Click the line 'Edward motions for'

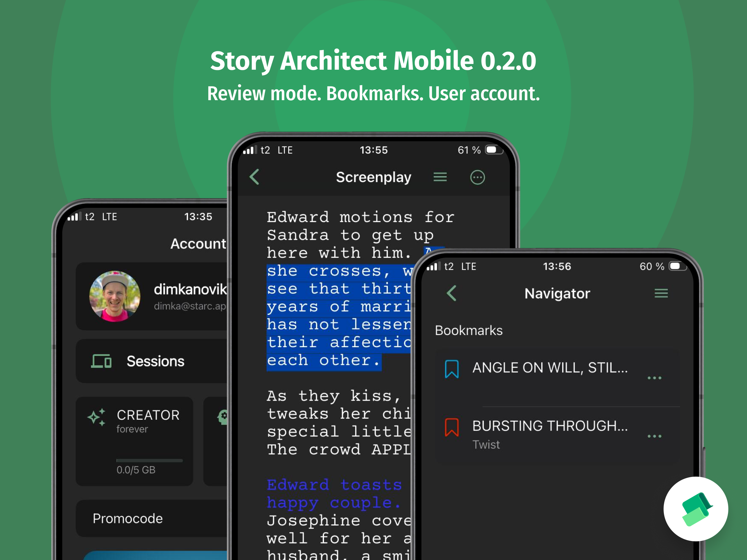pos(361,217)
